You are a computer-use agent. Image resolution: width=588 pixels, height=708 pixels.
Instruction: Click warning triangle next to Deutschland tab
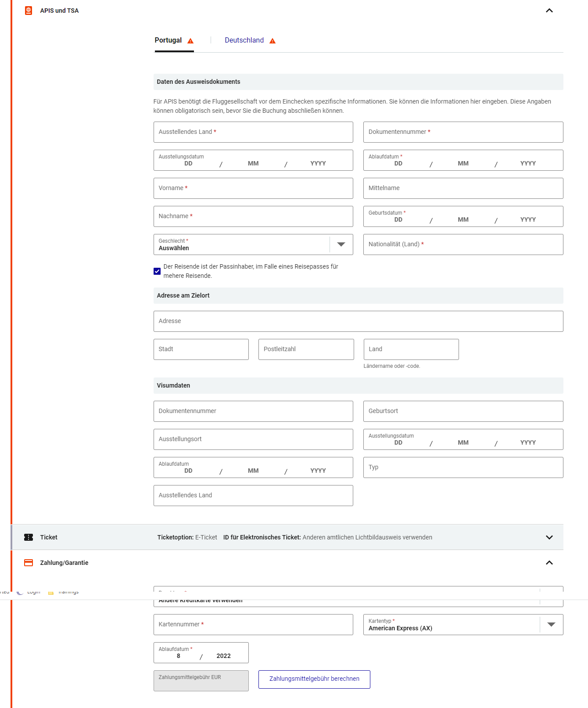272,41
